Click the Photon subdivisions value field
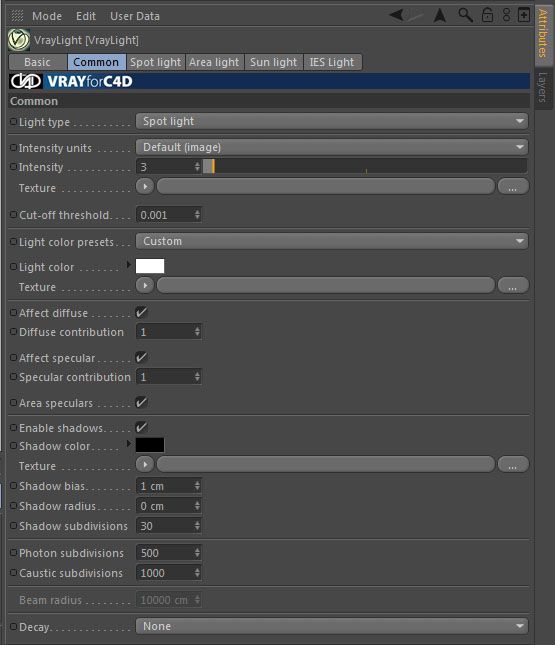 (165, 552)
